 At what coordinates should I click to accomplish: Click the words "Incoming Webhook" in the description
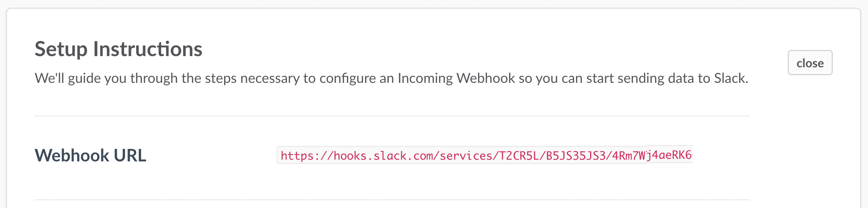456,78
